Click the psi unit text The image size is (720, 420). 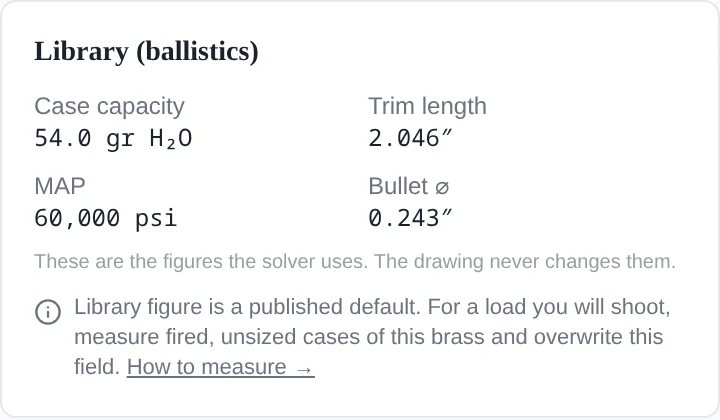pos(156,219)
